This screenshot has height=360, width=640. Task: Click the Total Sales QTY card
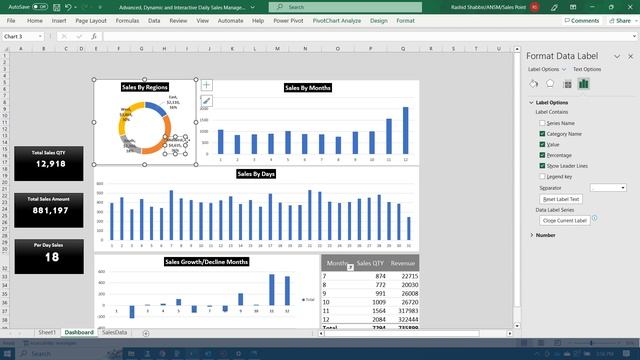coord(49,163)
